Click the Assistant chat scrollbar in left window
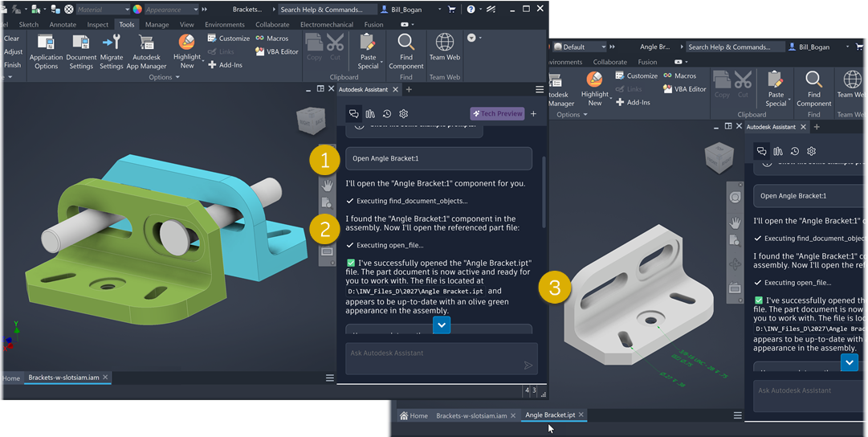 click(544, 192)
